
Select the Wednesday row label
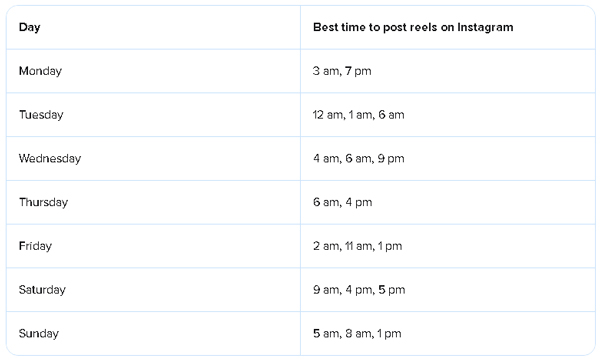[x=50, y=158]
